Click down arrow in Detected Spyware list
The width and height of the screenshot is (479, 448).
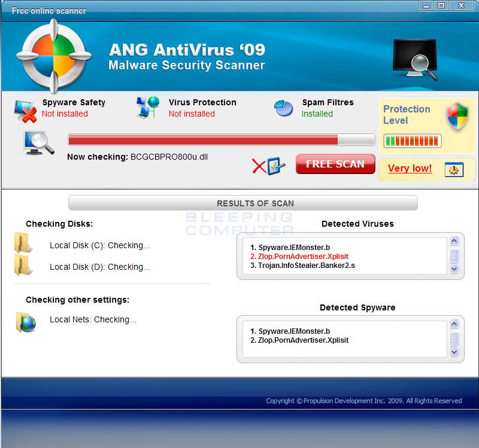coord(454,352)
